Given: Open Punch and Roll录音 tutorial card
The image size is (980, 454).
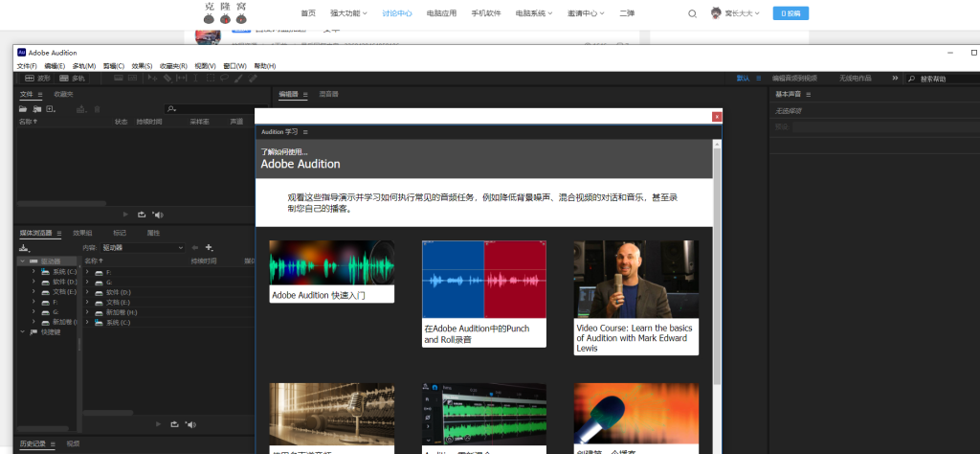Looking at the screenshot, I should [x=484, y=294].
